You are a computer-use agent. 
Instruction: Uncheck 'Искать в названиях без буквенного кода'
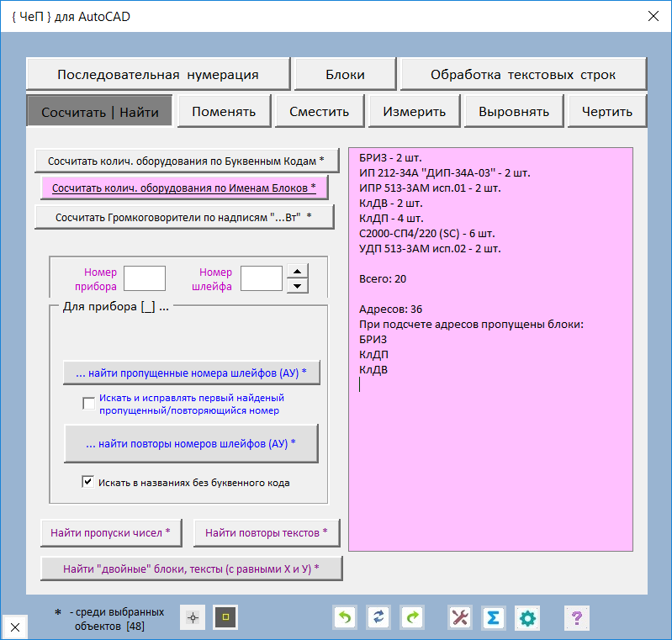[x=87, y=482]
